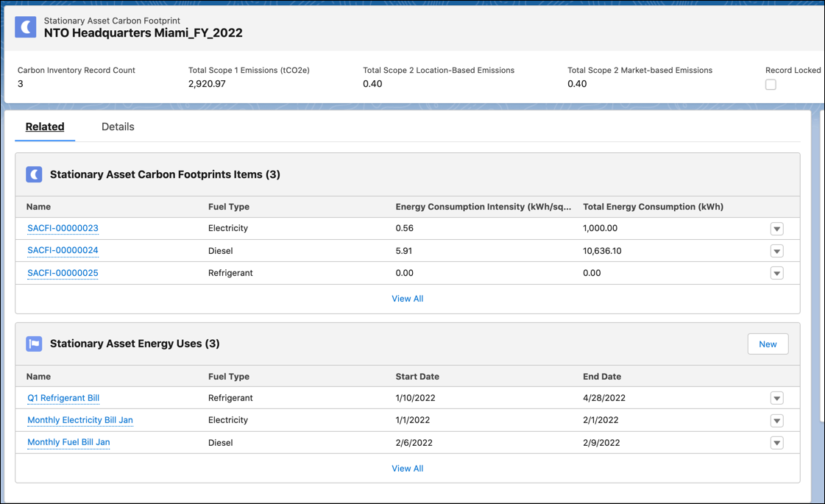The image size is (825, 504).
Task: Open the row actions menu for SACFI-00000023
Action: [x=776, y=228]
